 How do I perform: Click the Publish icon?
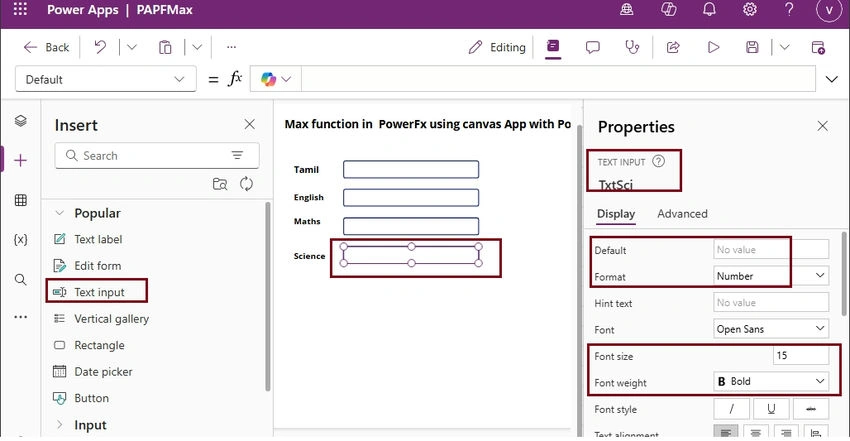(x=818, y=48)
